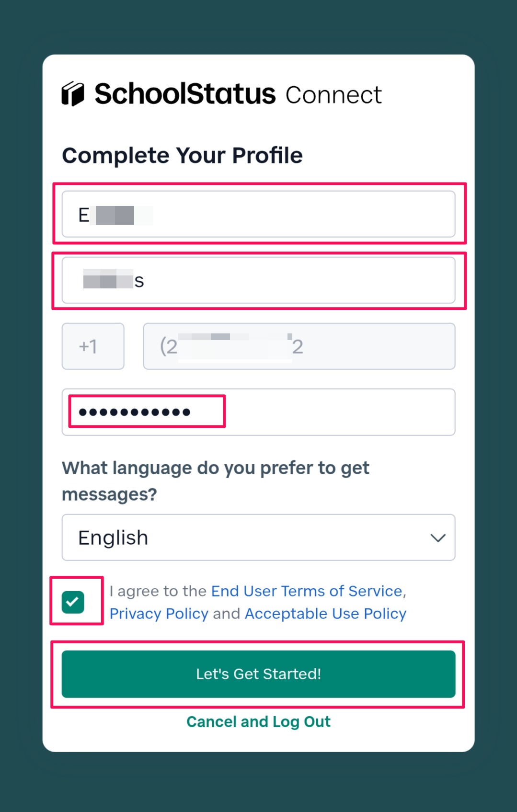Viewport: 517px width, 812px height.
Task: Click the +1 country code field
Action: (x=93, y=346)
